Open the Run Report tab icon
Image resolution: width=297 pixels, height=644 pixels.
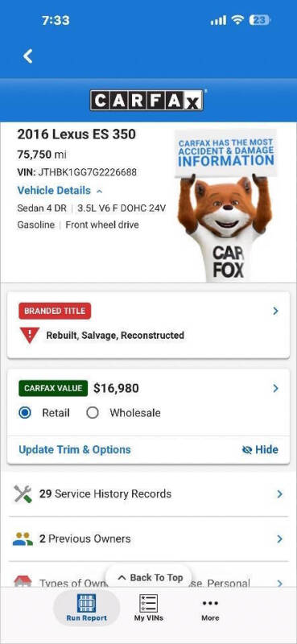(86, 603)
